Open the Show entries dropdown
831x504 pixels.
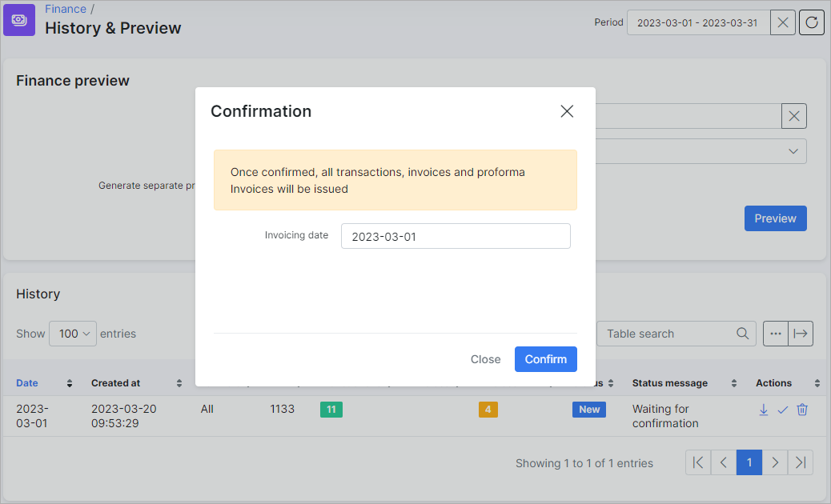pyautogui.click(x=72, y=334)
